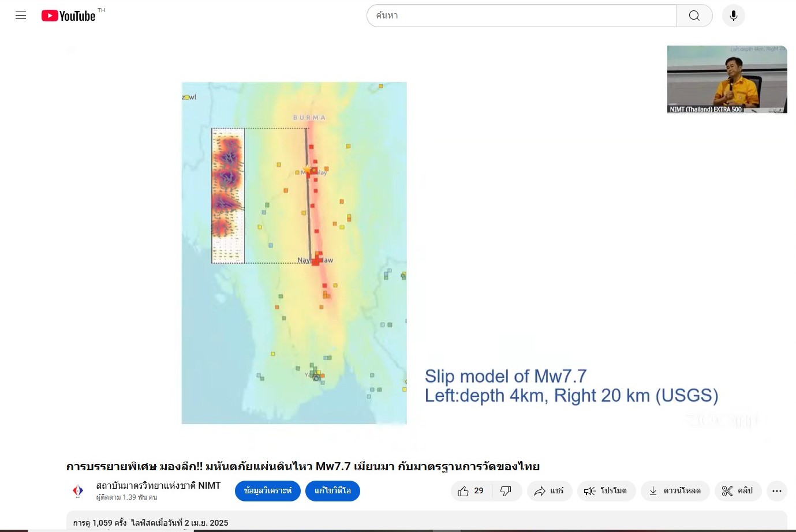
Task: Click the YouTube logo to go home
Action: (x=68, y=16)
